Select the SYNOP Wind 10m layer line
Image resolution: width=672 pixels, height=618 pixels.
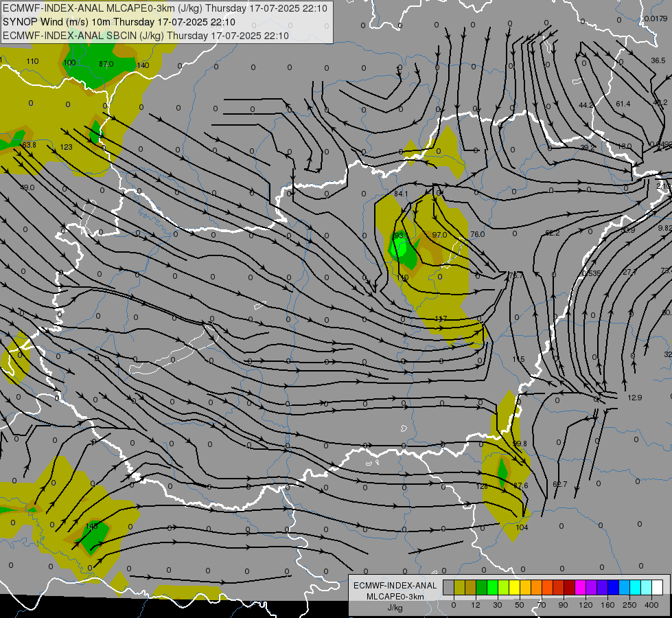tap(119, 22)
